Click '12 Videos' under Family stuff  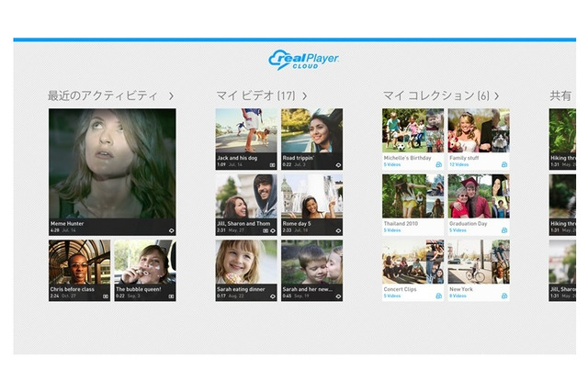pos(459,165)
